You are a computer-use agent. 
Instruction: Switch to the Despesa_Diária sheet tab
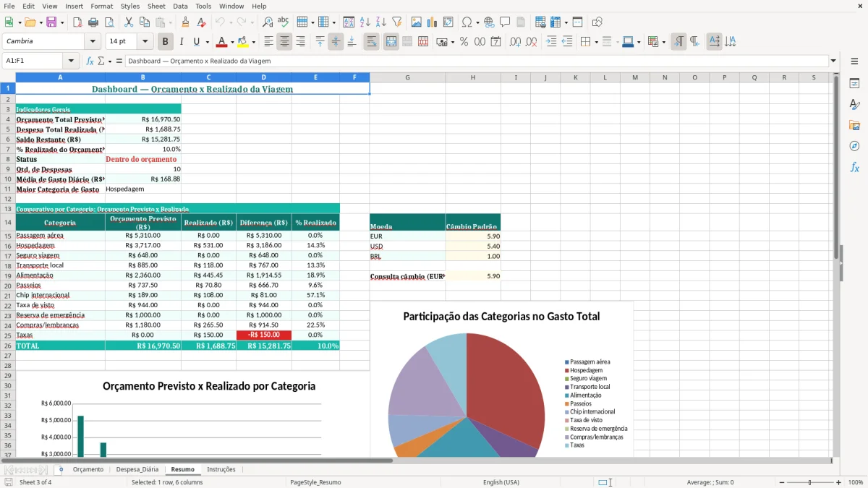pyautogui.click(x=137, y=469)
